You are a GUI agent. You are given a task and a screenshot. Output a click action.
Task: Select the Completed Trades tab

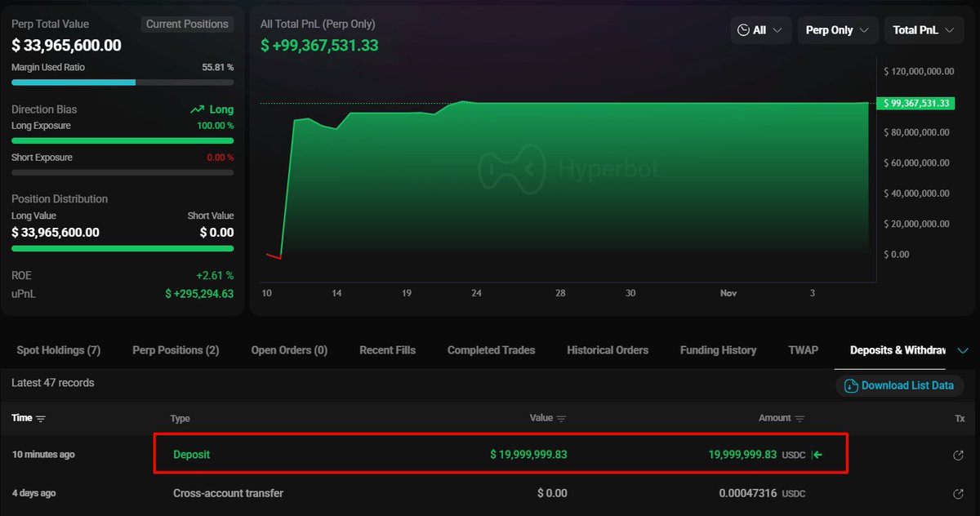491,350
